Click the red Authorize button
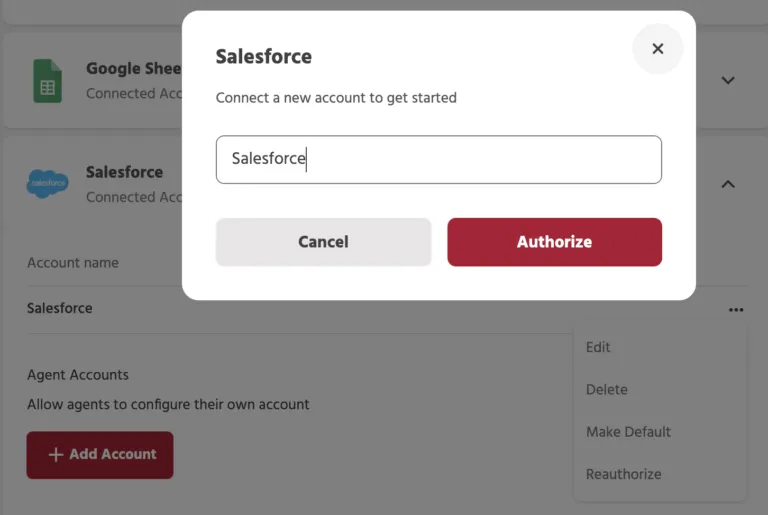 554,242
